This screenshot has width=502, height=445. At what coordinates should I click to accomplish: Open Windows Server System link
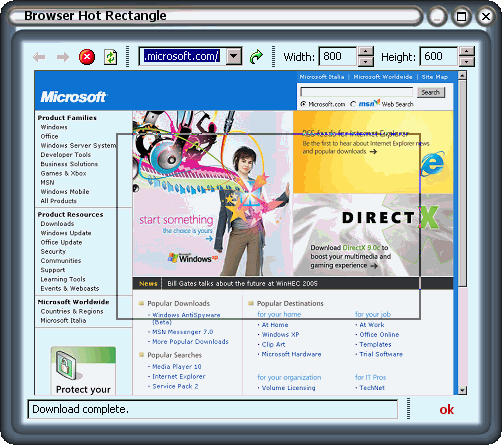pos(78,146)
